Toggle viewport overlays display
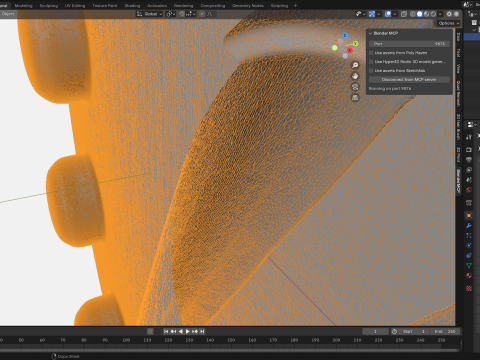Image resolution: width=480 pixels, height=360 pixels. click(x=388, y=14)
